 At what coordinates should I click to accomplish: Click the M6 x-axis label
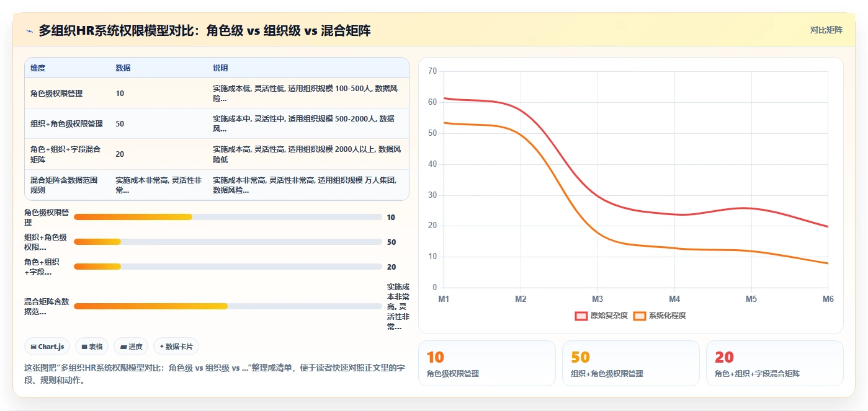[x=828, y=299]
